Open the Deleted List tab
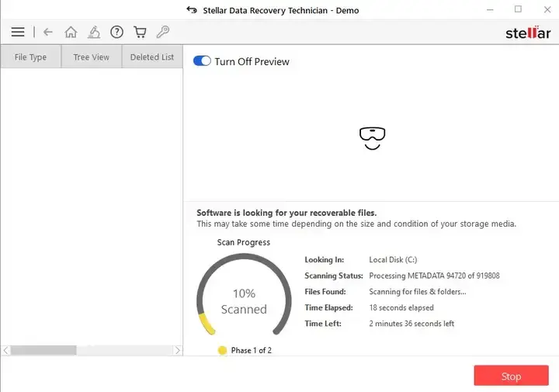Screen dimensions: 559x392 tap(152, 57)
